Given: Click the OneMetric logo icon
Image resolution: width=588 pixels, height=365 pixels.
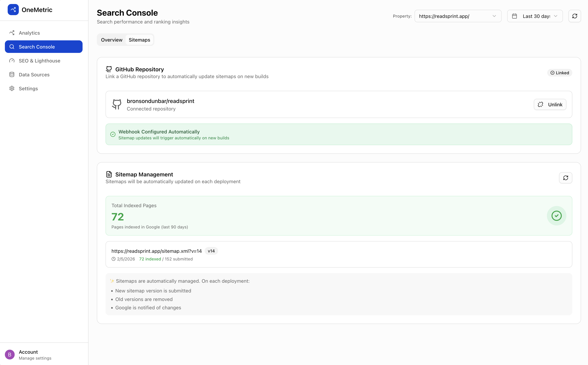Looking at the screenshot, I should 13,9.
